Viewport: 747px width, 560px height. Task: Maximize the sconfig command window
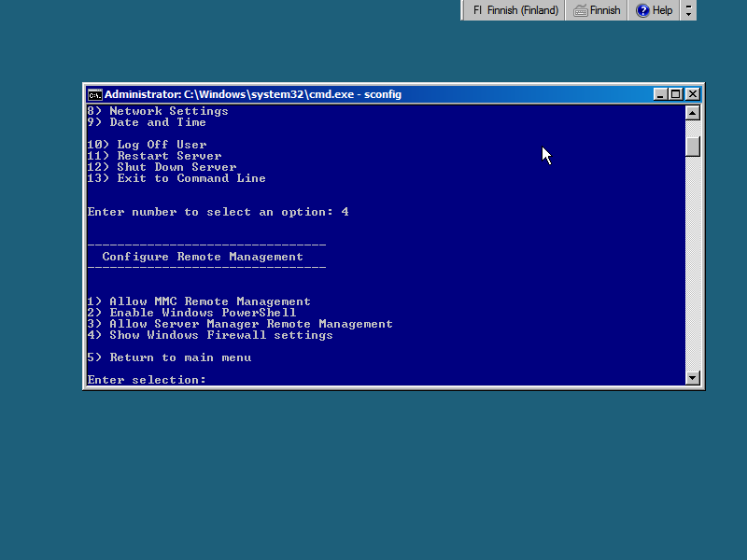676,94
